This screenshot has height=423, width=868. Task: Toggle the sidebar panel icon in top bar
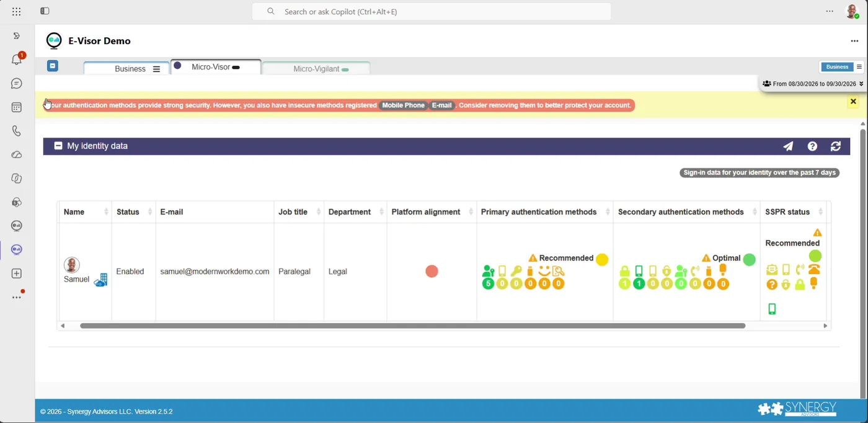click(45, 11)
